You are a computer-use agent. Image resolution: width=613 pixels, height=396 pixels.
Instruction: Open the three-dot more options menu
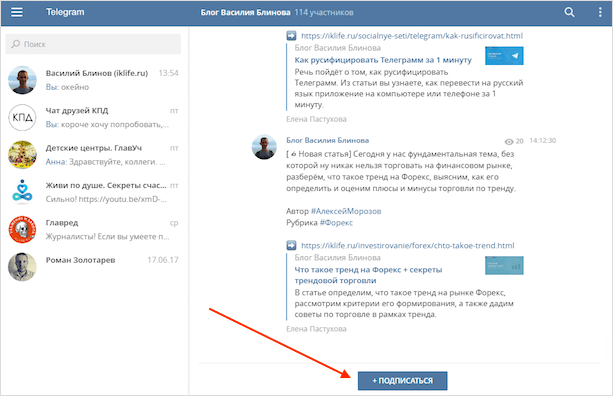600,12
